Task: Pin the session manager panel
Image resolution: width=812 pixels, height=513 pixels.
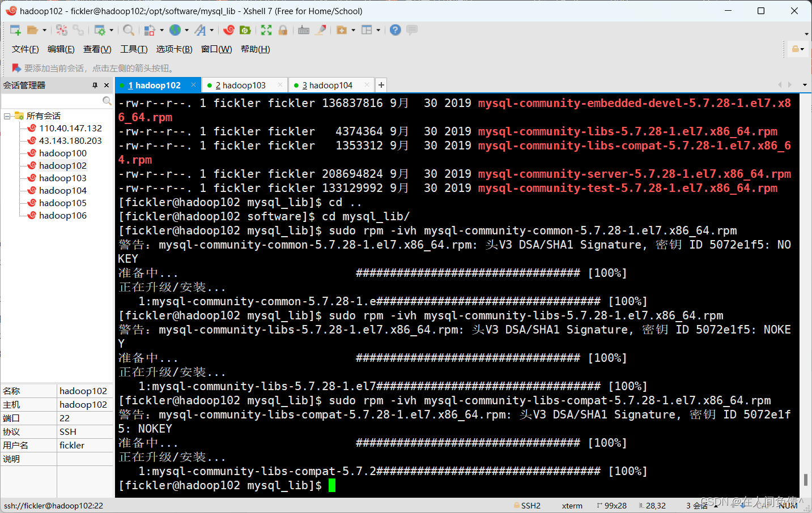Action: click(95, 85)
